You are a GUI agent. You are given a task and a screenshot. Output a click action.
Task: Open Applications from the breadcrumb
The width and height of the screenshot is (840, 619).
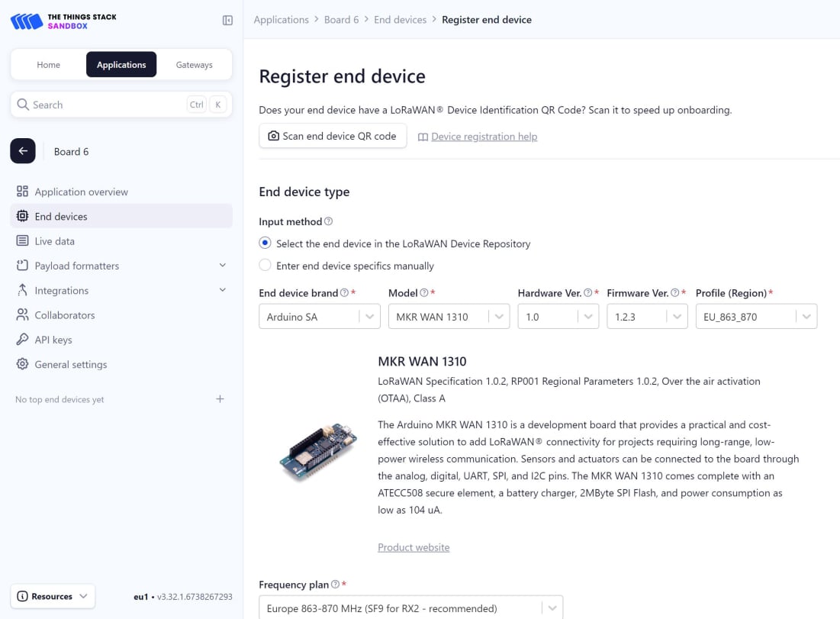coord(281,19)
